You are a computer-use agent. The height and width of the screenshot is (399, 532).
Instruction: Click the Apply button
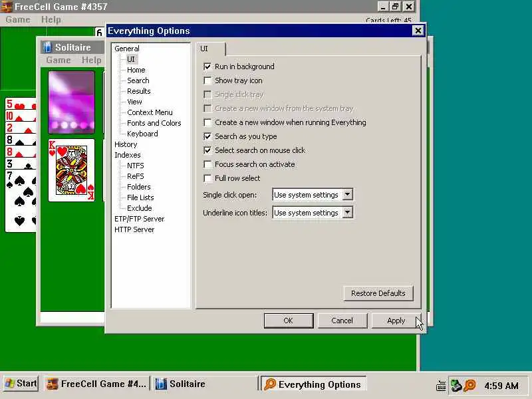tap(396, 321)
